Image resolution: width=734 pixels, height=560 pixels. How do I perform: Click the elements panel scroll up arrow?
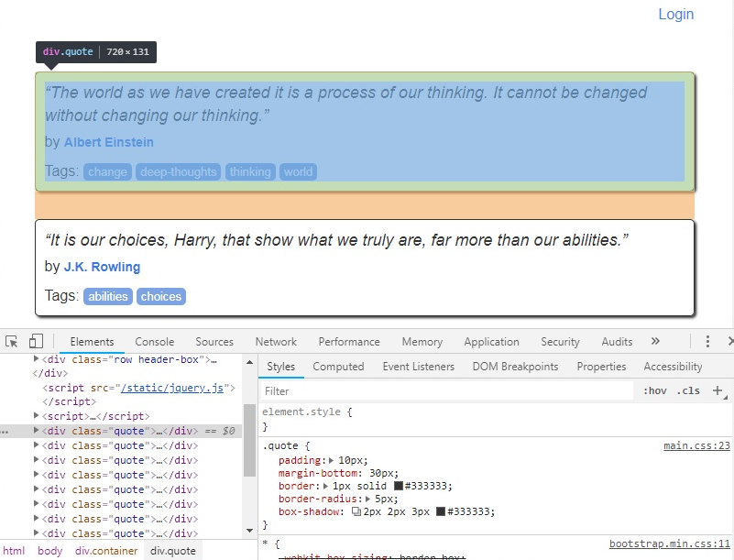click(x=249, y=362)
